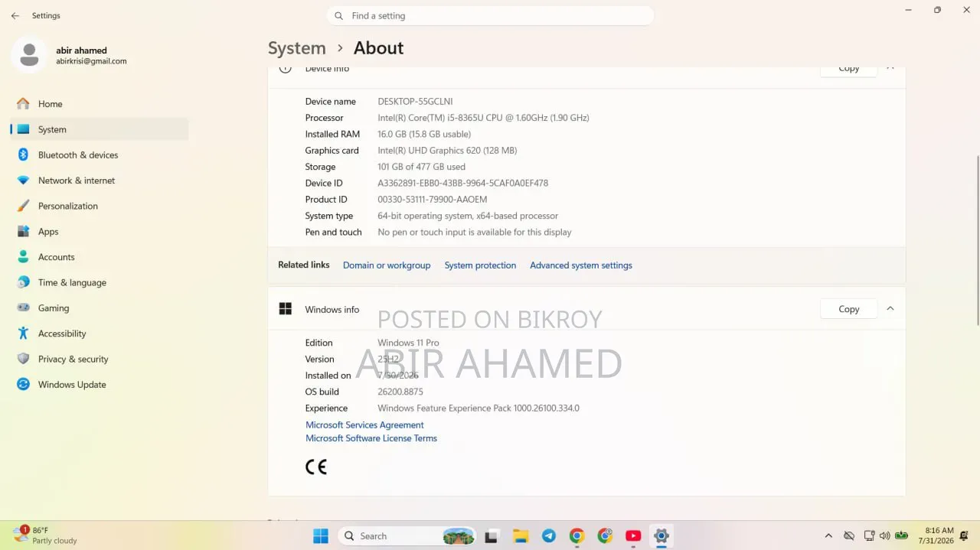Open Personalization settings

[x=100, y=206]
